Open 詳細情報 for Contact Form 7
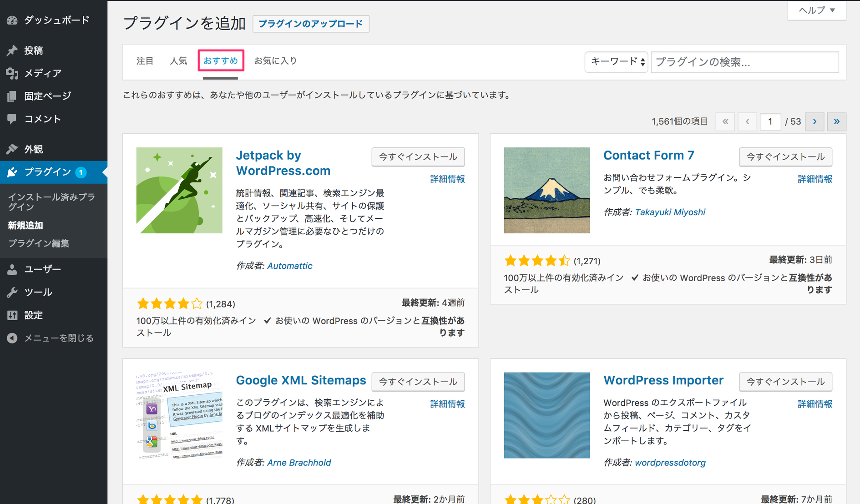Screen dimensions: 860x504 coord(815,179)
